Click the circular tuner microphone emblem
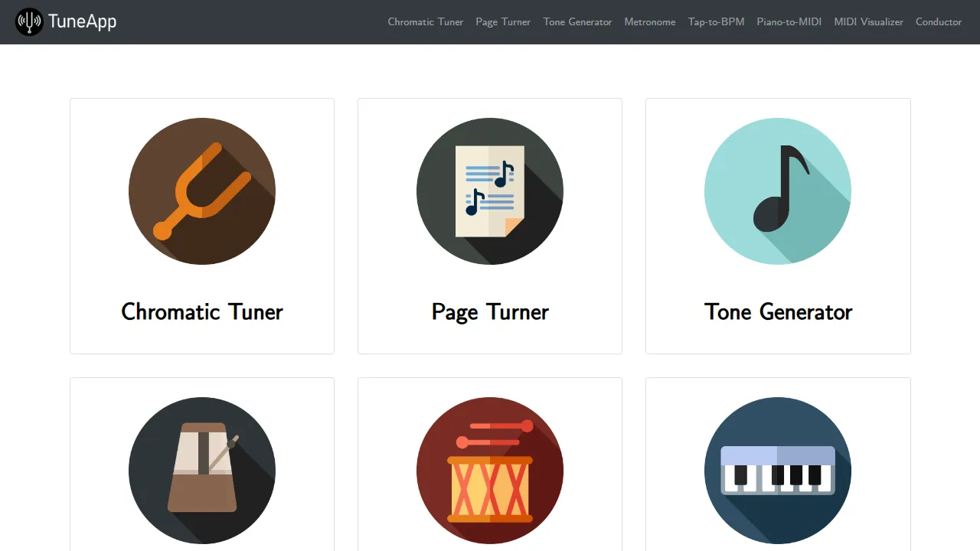 (29, 21)
